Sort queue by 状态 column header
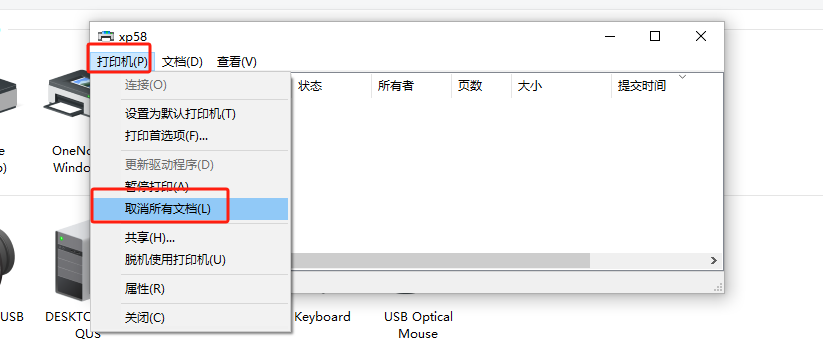The image size is (823, 360). 331,86
